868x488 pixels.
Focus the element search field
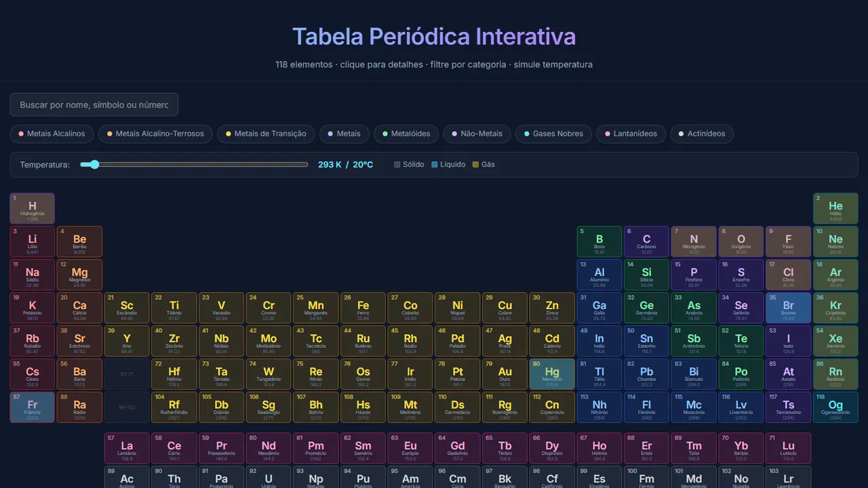click(94, 105)
